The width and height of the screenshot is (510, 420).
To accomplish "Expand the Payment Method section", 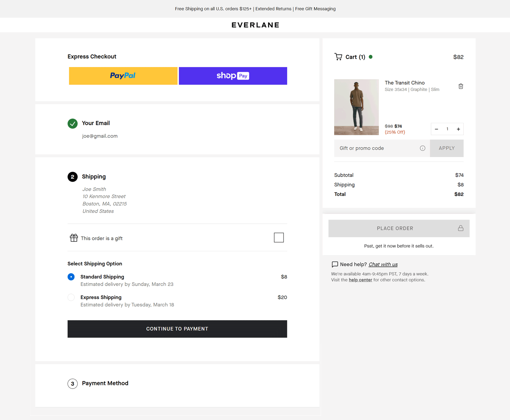I will (105, 383).
